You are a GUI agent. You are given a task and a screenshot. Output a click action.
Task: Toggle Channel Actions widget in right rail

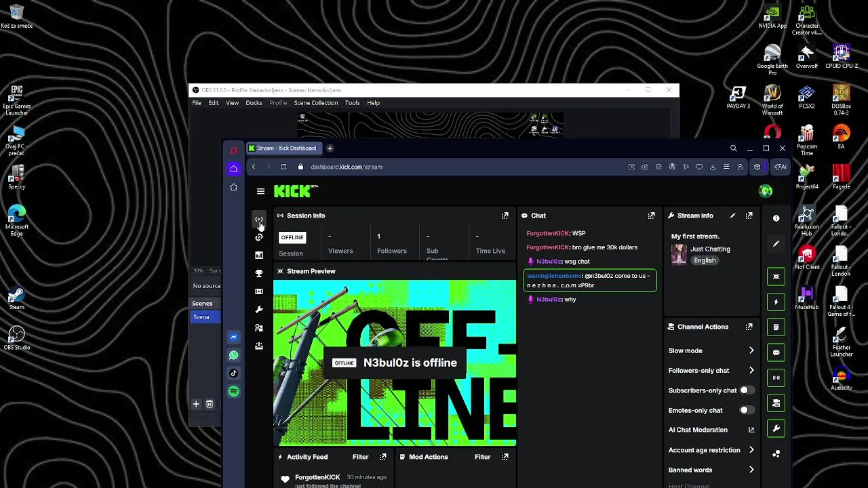click(776, 403)
